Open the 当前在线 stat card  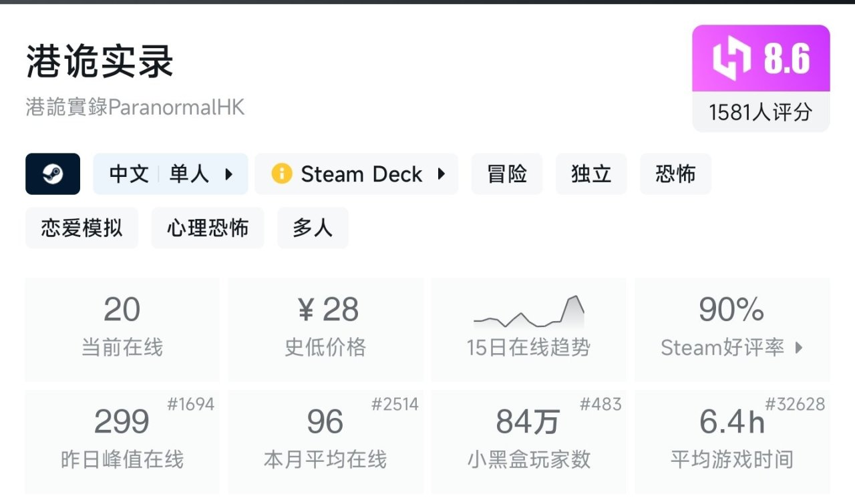click(122, 329)
